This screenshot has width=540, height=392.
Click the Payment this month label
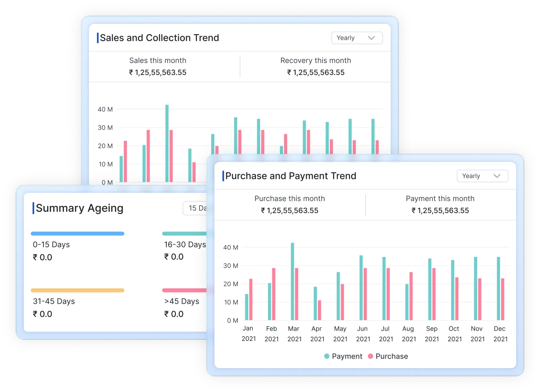point(440,198)
